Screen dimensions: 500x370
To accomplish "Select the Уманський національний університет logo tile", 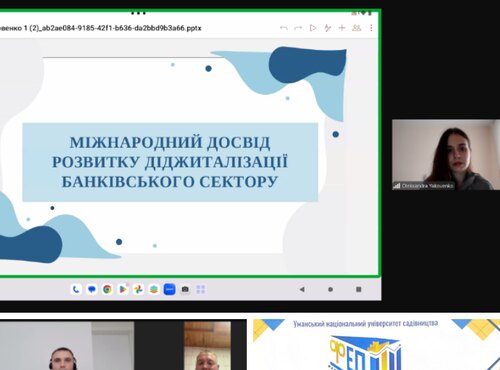I will point(376,345).
